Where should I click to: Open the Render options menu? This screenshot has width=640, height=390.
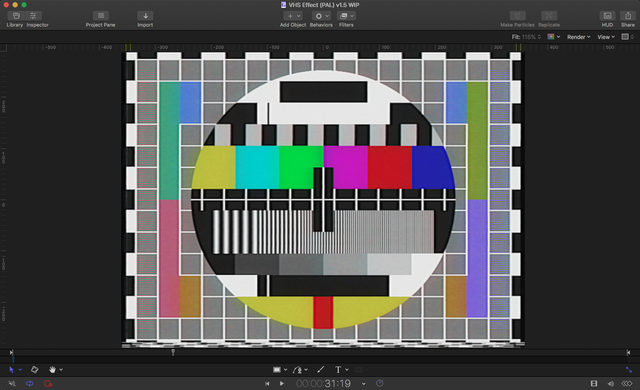[578, 37]
